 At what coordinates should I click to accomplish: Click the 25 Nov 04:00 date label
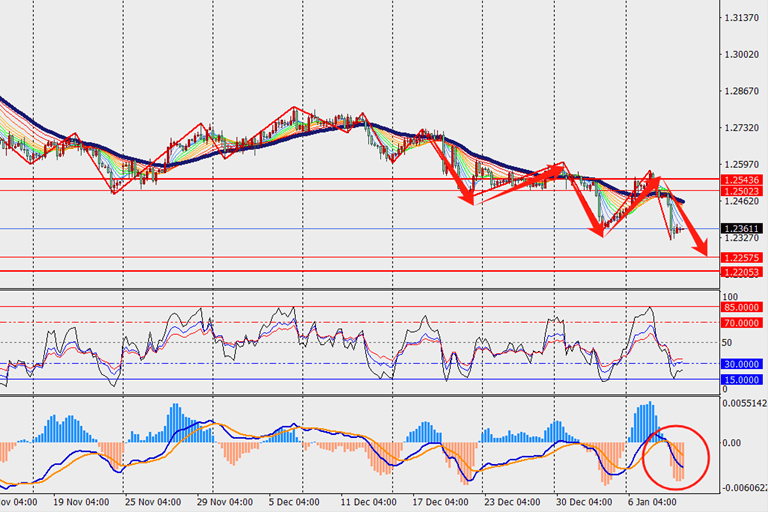153,502
